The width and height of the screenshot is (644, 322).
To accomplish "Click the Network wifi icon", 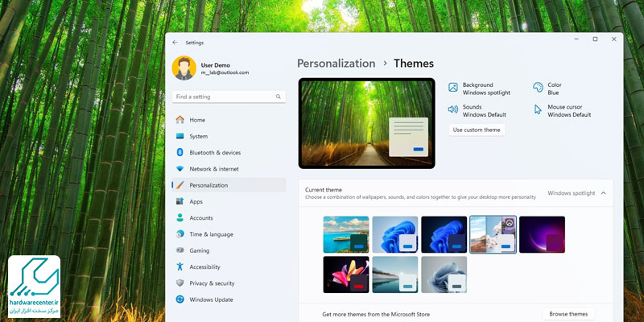I will pyautogui.click(x=180, y=169).
